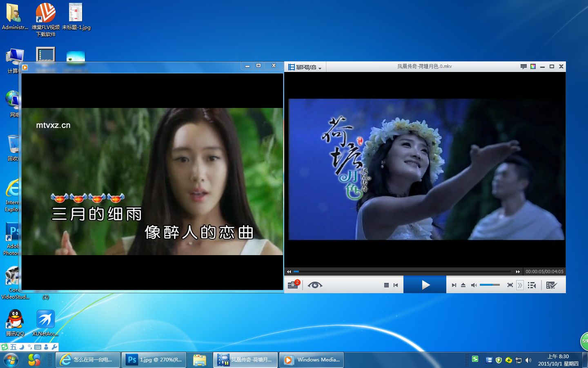
Task: Show the playlist panel icon
Action: pos(532,285)
